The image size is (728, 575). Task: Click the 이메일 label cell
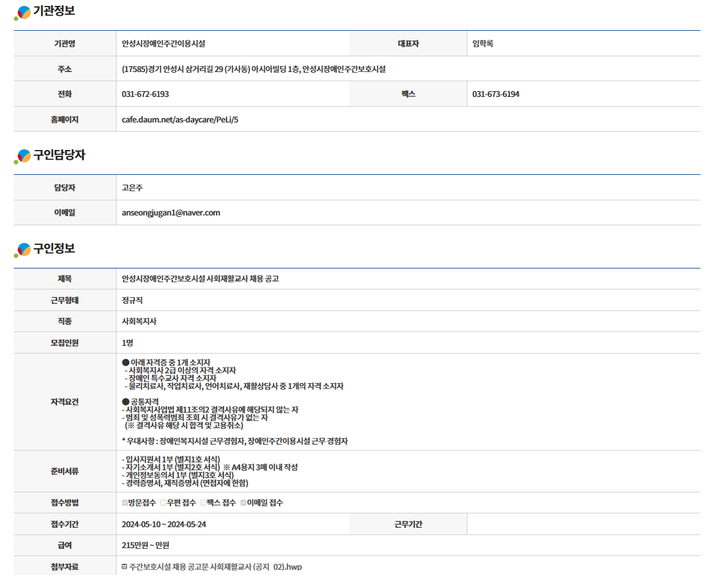point(65,213)
